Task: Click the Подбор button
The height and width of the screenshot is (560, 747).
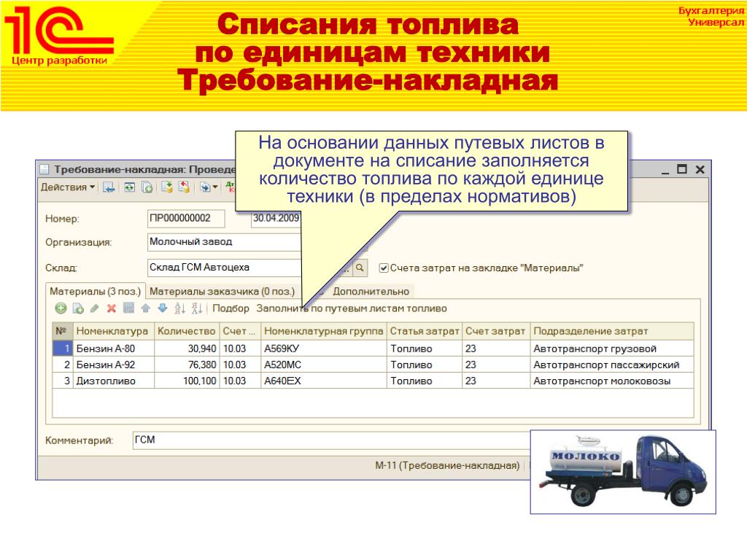Action: [231, 308]
